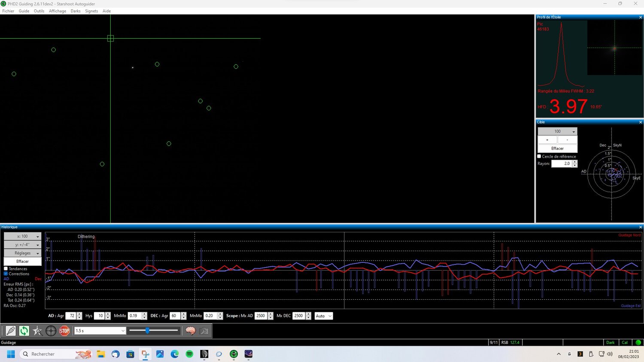Open the Guide menu
Image resolution: width=644 pixels, height=362 pixels.
tap(24, 11)
